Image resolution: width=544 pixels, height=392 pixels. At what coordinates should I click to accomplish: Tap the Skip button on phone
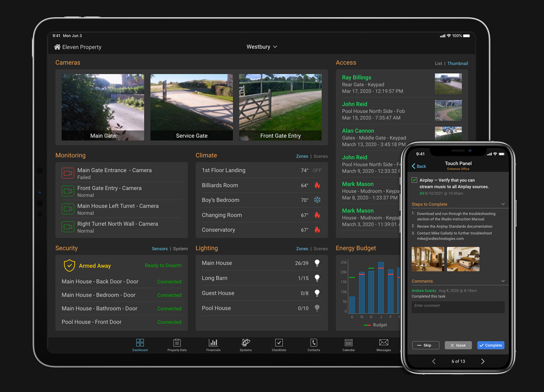(426, 345)
